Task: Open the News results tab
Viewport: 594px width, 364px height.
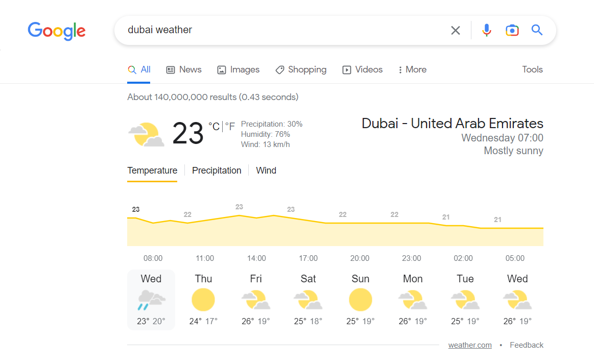Action: point(184,70)
